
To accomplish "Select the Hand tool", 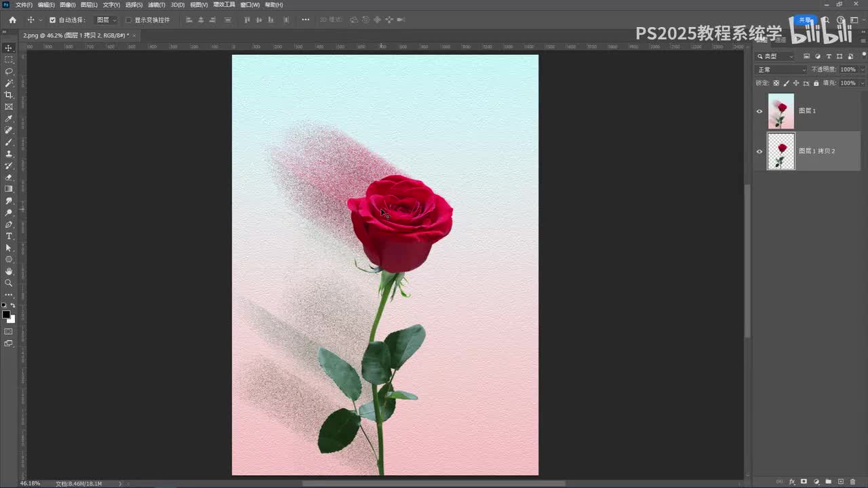I will click(9, 271).
